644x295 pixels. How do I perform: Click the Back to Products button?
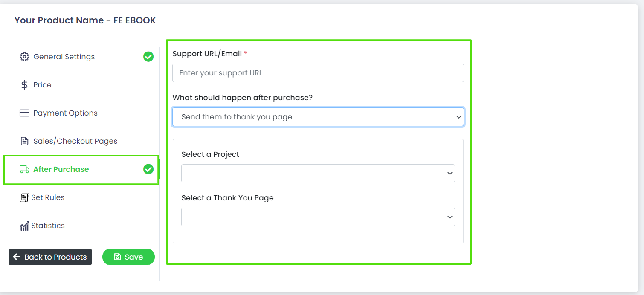pos(50,257)
